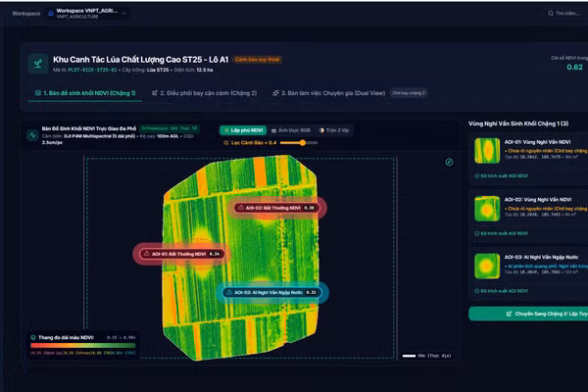Click the sparkle icon on the Dual View tab

[275, 93]
